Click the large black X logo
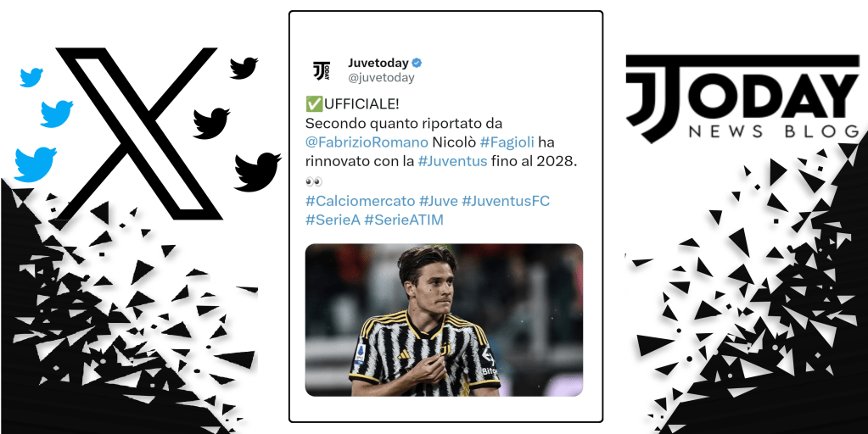Image resolution: width=868 pixels, height=434 pixels. [139, 133]
